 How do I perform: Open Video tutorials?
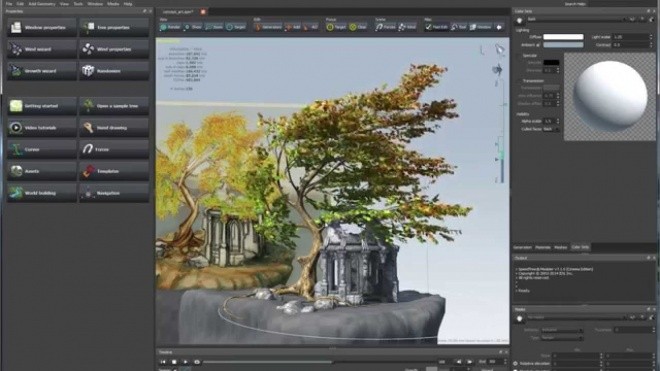click(41, 128)
